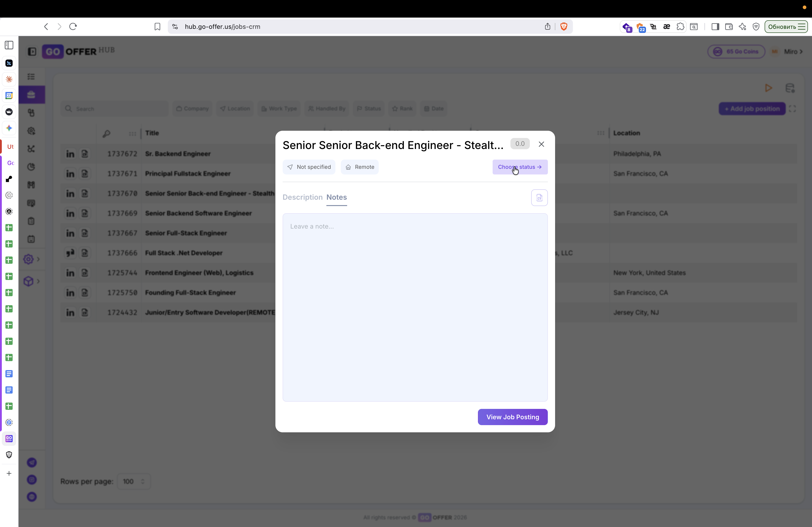Open the briefcase jobs sidebar icon
Image resolution: width=812 pixels, height=527 pixels.
click(x=31, y=94)
